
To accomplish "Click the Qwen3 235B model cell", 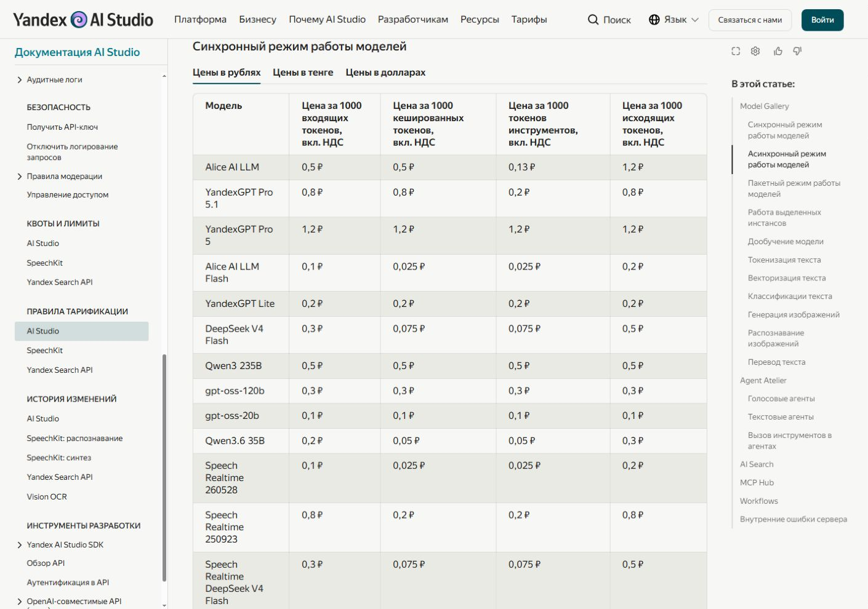I will tap(241, 366).
